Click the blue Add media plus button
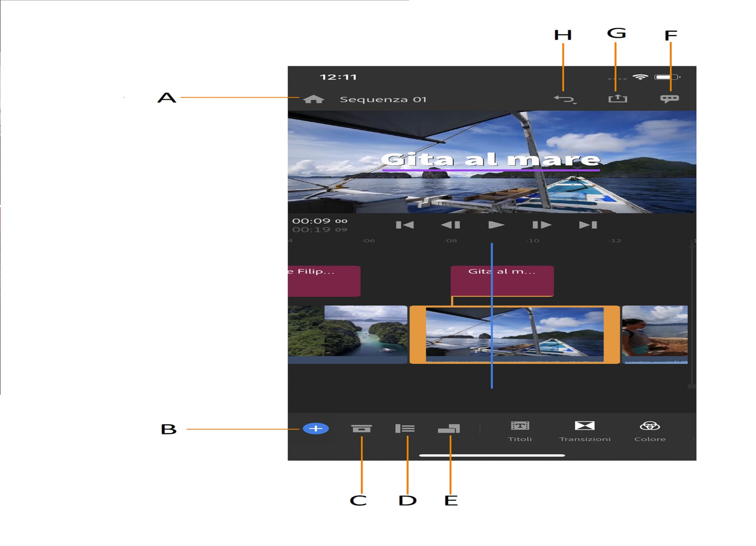This screenshot has width=756, height=546. click(316, 428)
